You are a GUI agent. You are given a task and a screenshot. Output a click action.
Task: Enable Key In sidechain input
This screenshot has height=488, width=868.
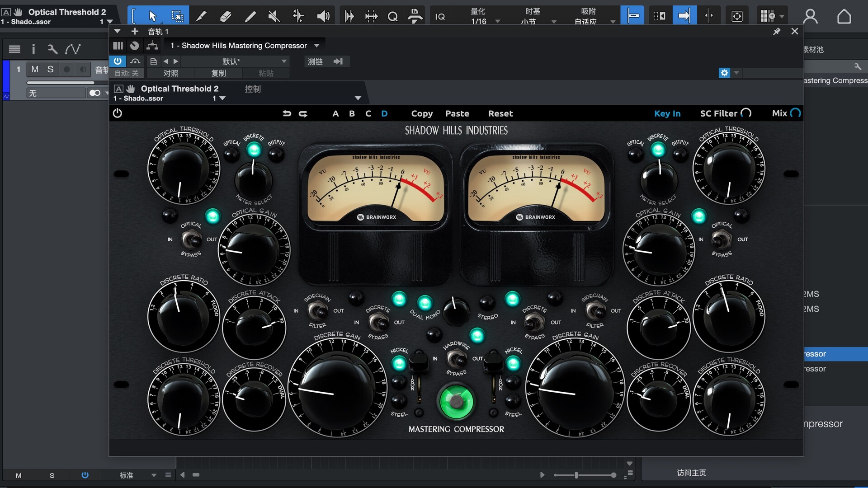(x=667, y=113)
